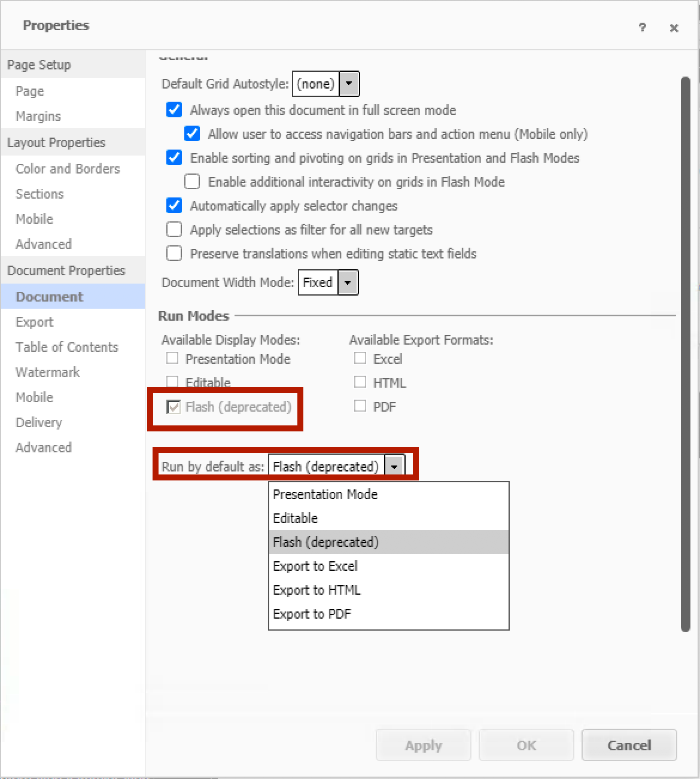Go to Watermark properties page
Viewport: 700px width, 779px height.
point(47,372)
